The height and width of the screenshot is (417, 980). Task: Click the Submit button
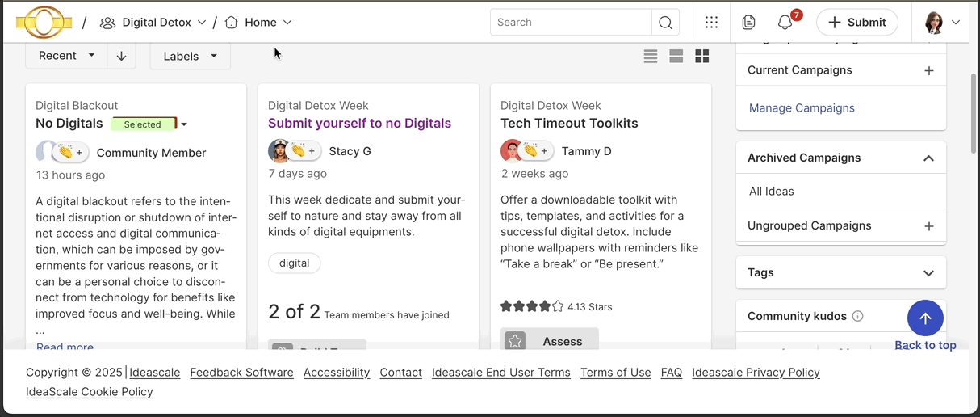[x=856, y=23]
